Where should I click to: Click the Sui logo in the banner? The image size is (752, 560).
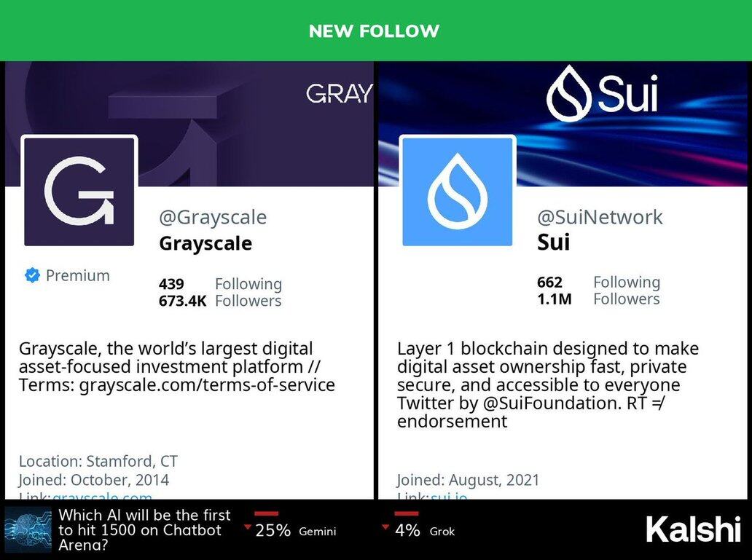pyautogui.click(x=602, y=93)
